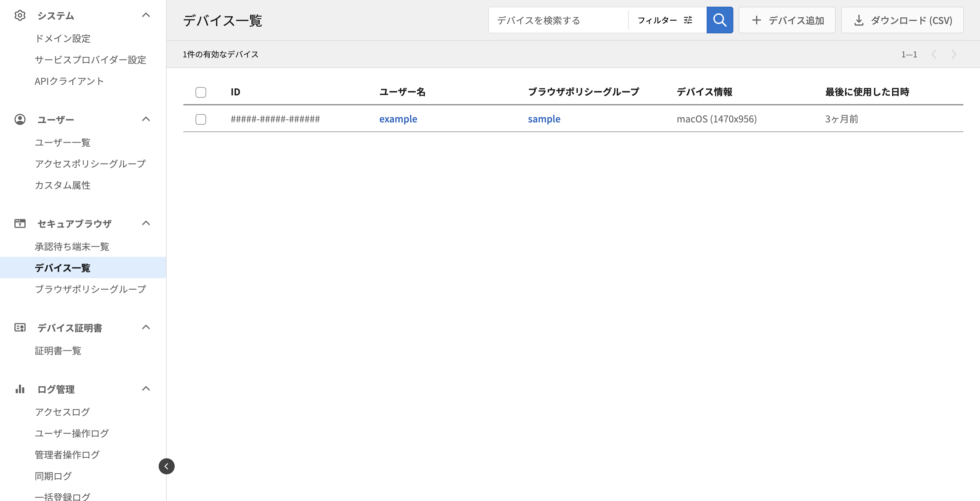Click the Log Management bar chart icon

click(x=20, y=389)
